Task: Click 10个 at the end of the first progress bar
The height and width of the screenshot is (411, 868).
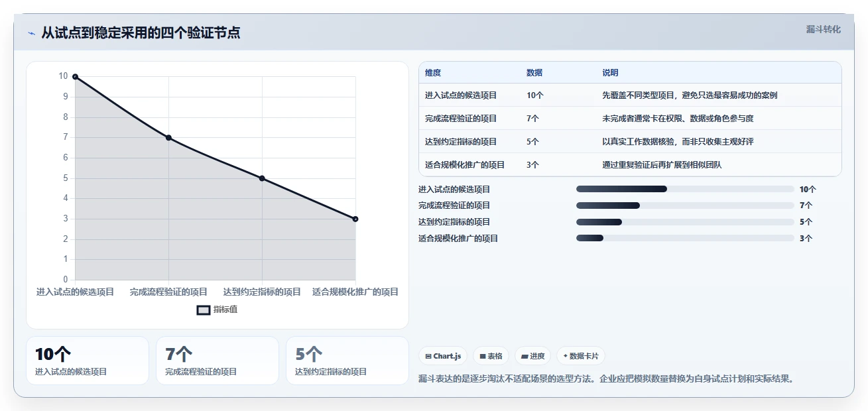Action: [x=808, y=189]
